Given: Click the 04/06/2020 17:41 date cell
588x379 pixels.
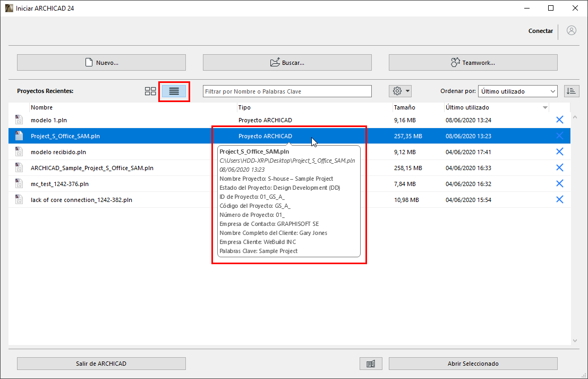Looking at the screenshot, I should (468, 152).
